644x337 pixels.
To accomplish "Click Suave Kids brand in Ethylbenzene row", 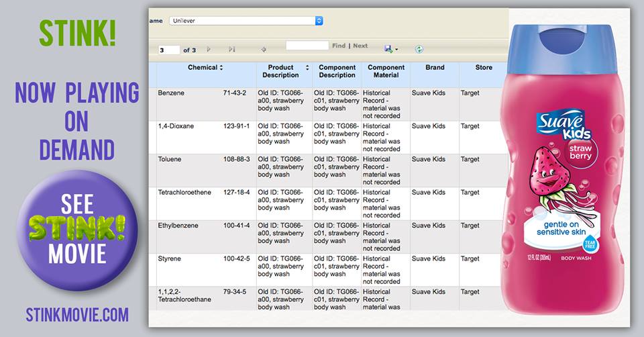I will click(429, 226).
